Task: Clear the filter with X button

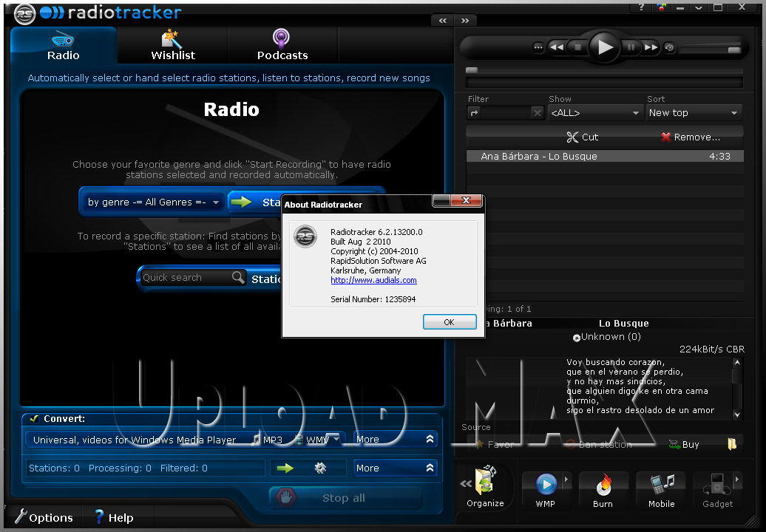Action: coord(538,113)
